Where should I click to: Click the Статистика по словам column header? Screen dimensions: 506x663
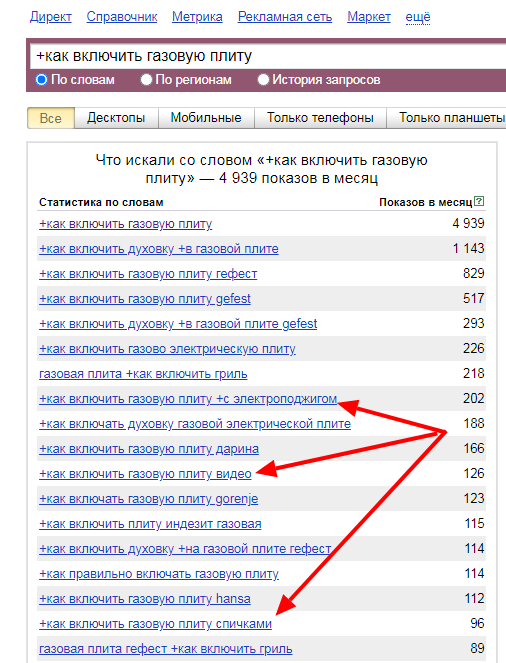[101, 203]
